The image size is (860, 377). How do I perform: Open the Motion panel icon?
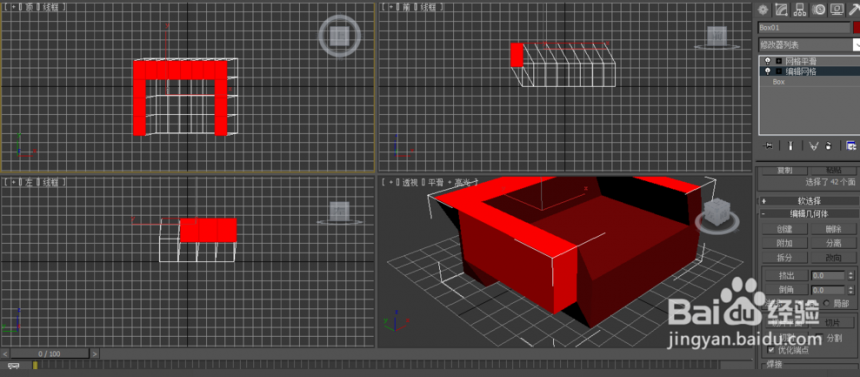click(818, 9)
